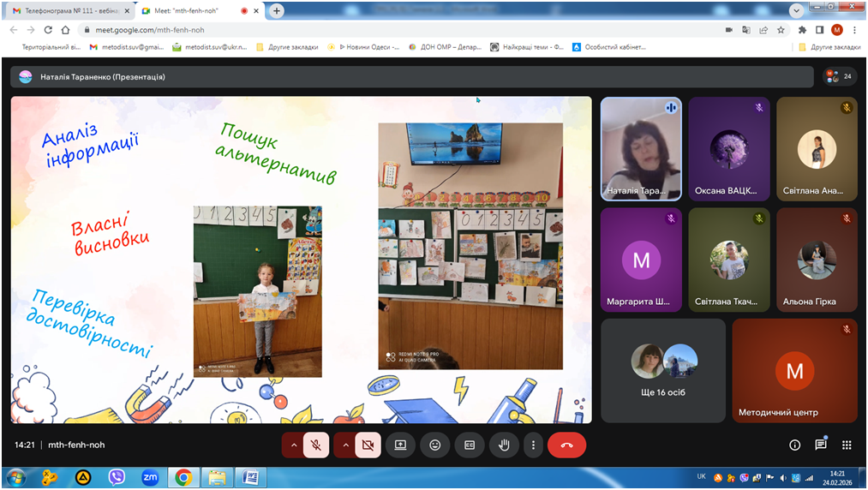Switch to Gmail tab Телефонограма № 111
Viewport: 868px width, 490px height.
tap(64, 11)
